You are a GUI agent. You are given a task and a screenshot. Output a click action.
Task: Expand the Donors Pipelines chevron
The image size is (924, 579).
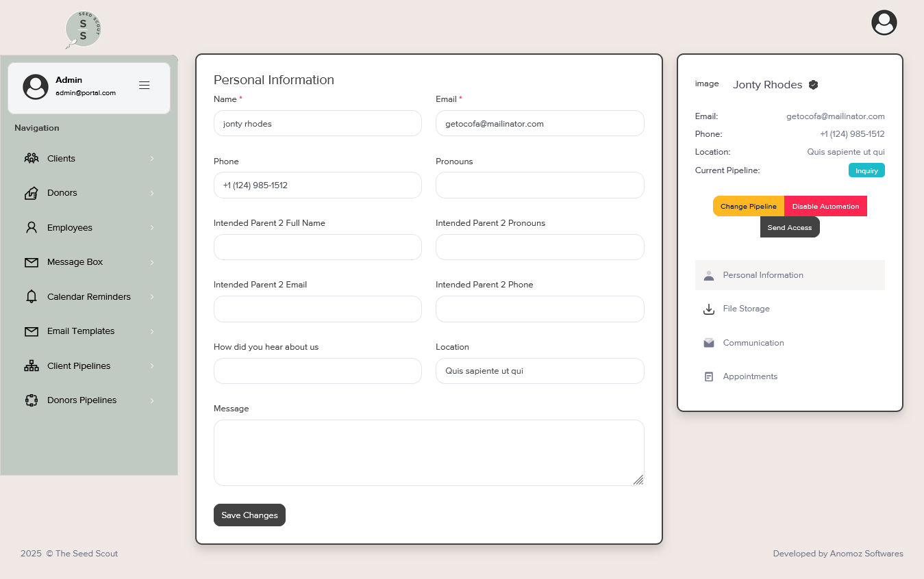(152, 400)
